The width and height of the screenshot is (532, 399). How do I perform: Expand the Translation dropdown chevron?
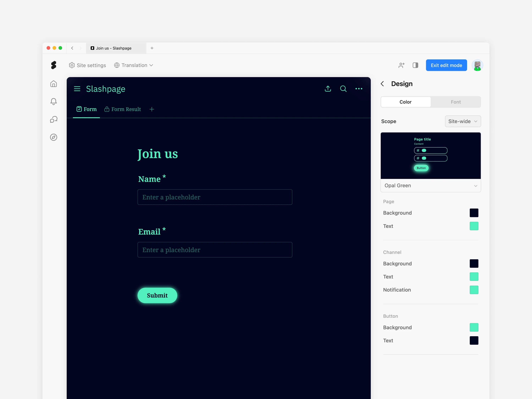point(151,65)
